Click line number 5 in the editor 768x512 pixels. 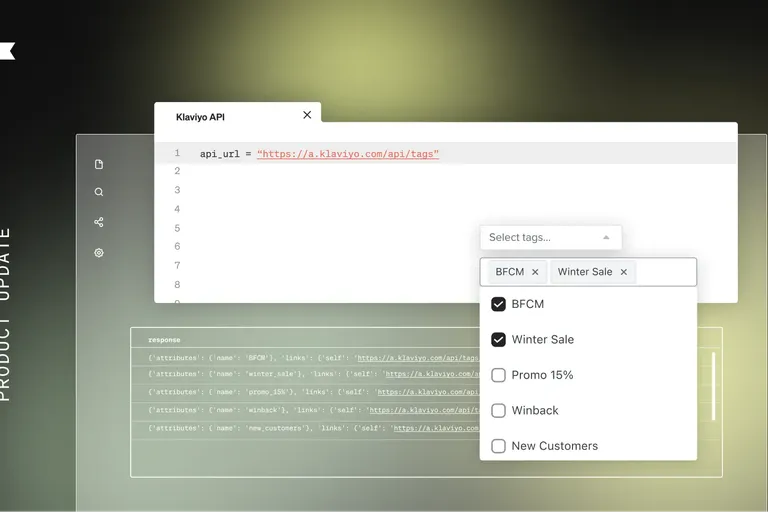[x=177, y=228]
